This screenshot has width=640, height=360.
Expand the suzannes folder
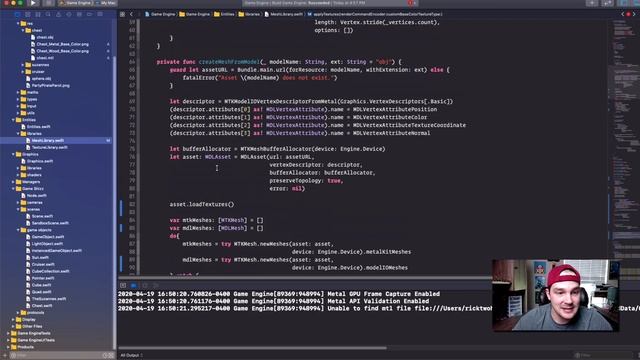coord(23,65)
